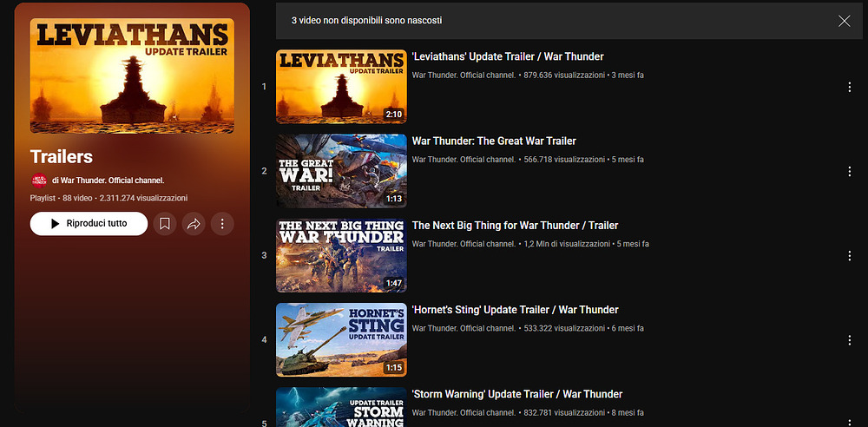Open War Thunder: The Great War Trailer title
This screenshot has width=868, height=427.
(494, 141)
